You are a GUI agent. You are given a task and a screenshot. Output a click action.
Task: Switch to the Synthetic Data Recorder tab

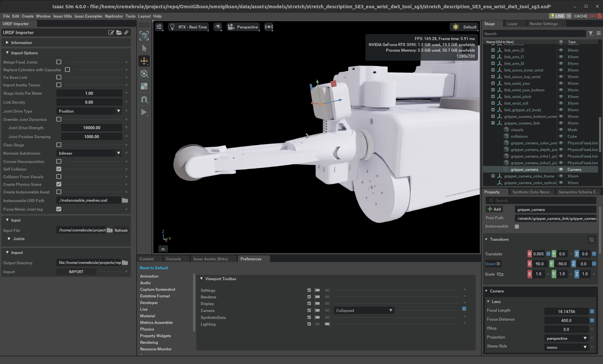(532, 192)
